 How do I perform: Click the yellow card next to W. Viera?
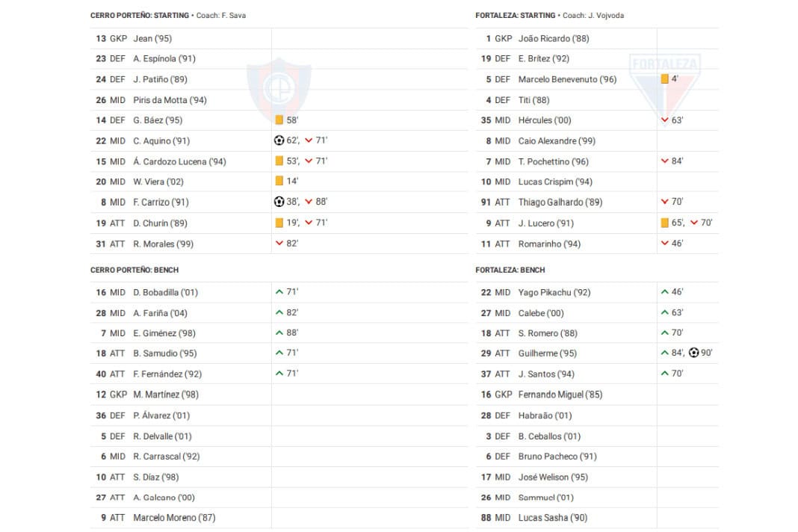pos(279,181)
